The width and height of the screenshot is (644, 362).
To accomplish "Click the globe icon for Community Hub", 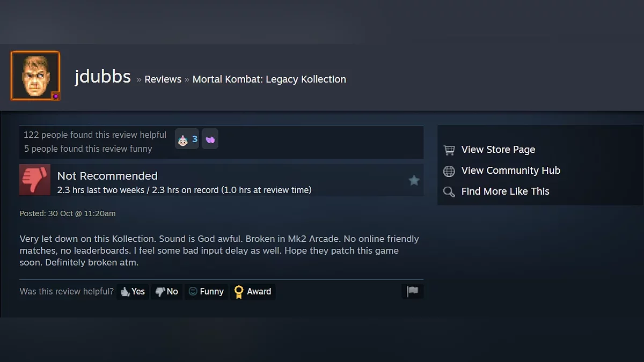I will [449, 171].
